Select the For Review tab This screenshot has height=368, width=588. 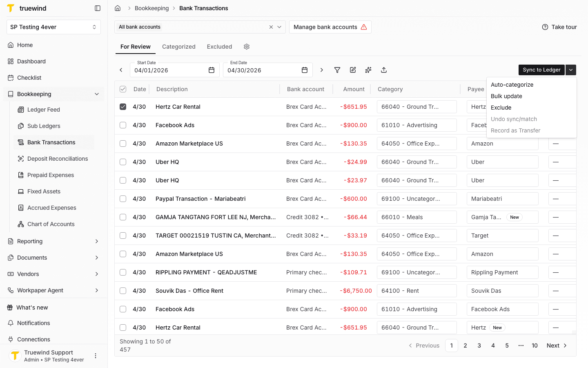pos(136,47)
